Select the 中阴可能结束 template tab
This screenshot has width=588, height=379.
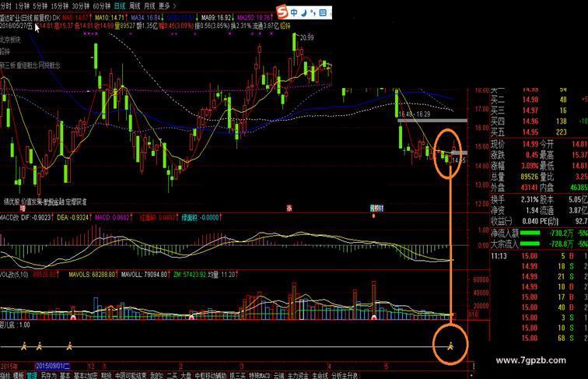131,375
